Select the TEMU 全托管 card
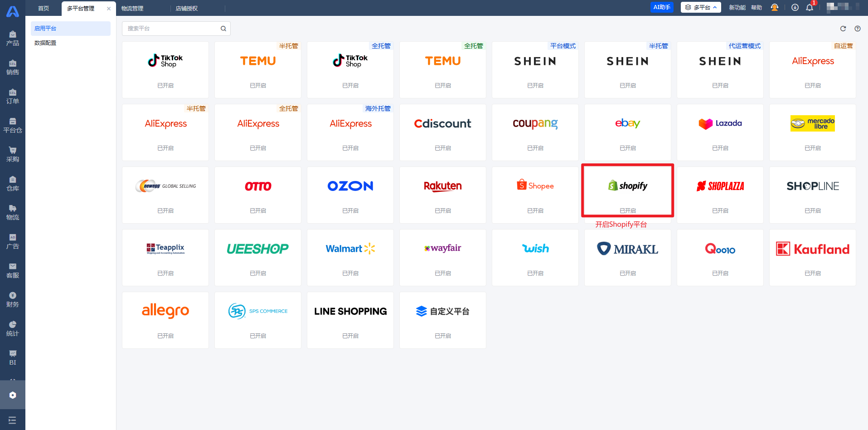 (x=443, y=70)
